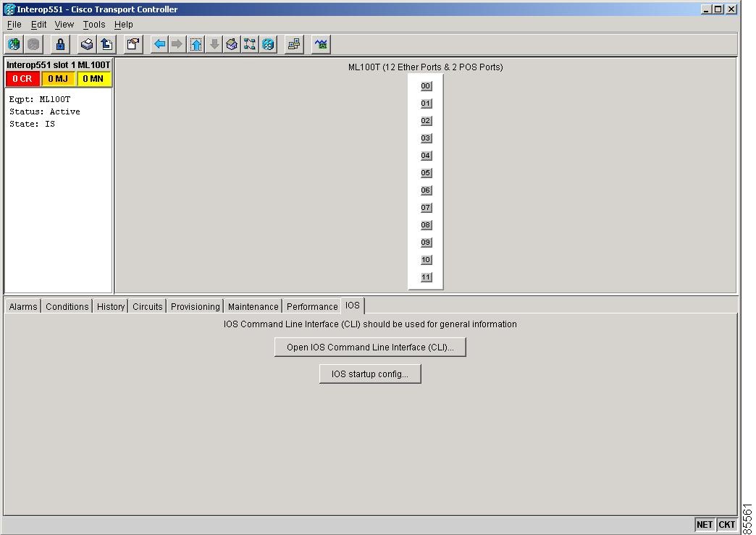Click the red 0 CR alarm counter
This screenshot has height=535, width=756.
pos(22,79)
